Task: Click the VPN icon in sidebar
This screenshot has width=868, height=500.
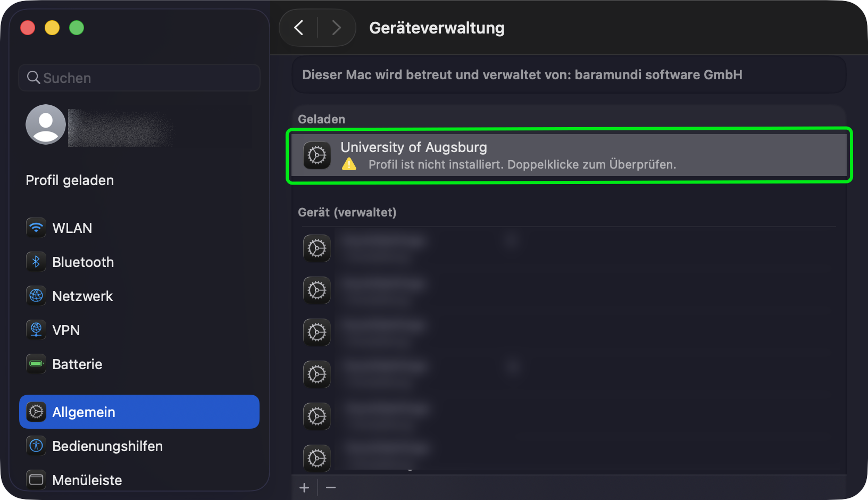Action: point(36,330)
